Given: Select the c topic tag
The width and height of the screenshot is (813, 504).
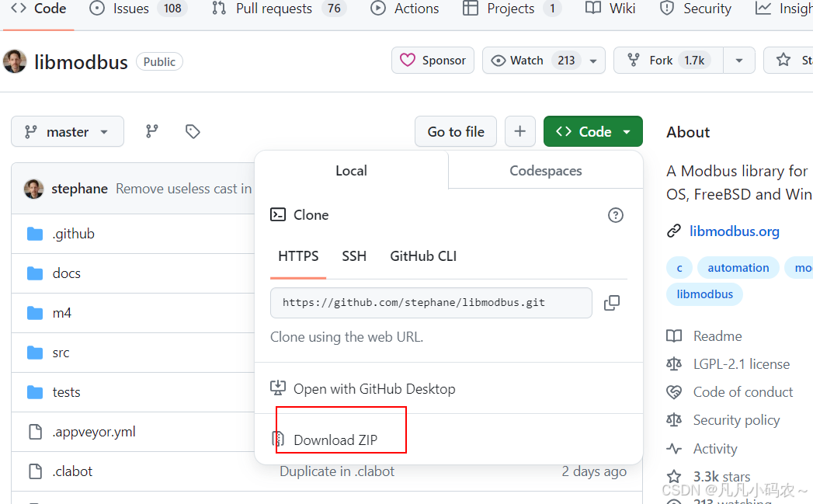Looking at the screenshot, I should [679, 268].
